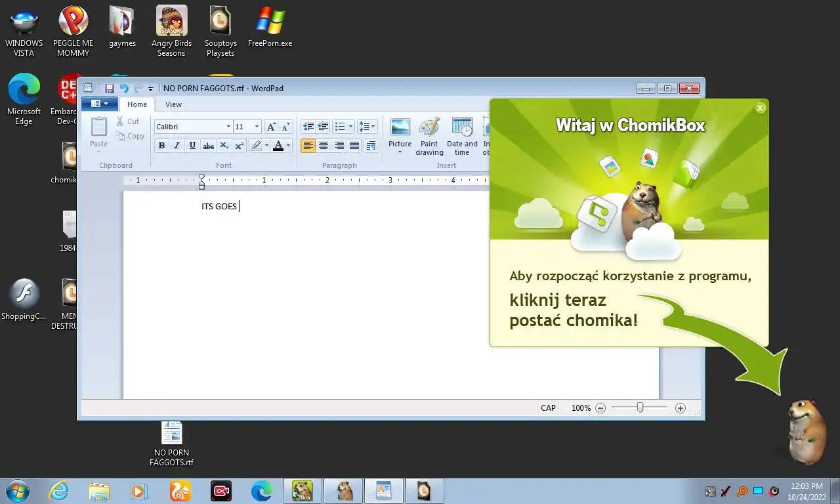Open the gaymes folder icon
The width and height of the screenshot is (840, 504).
122,28
